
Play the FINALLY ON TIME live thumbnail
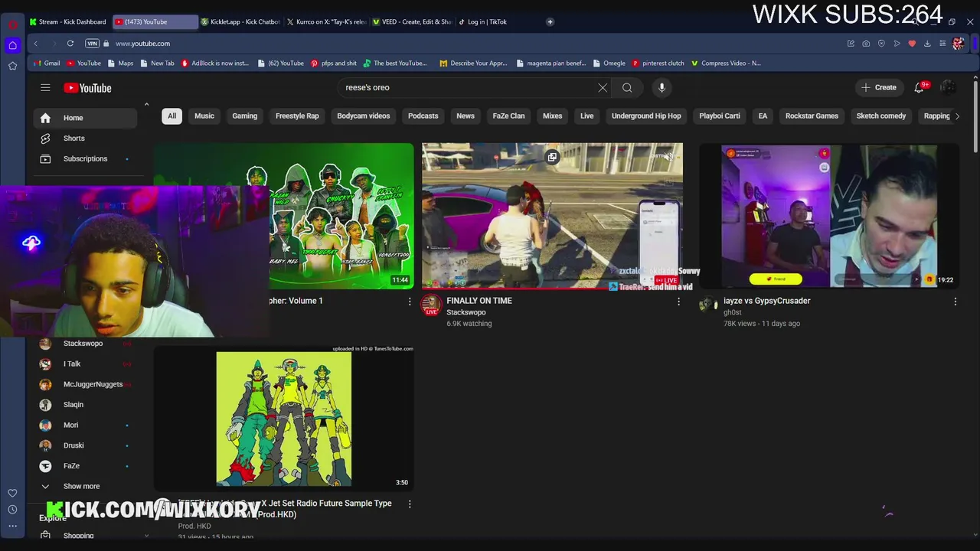[552, 216]
